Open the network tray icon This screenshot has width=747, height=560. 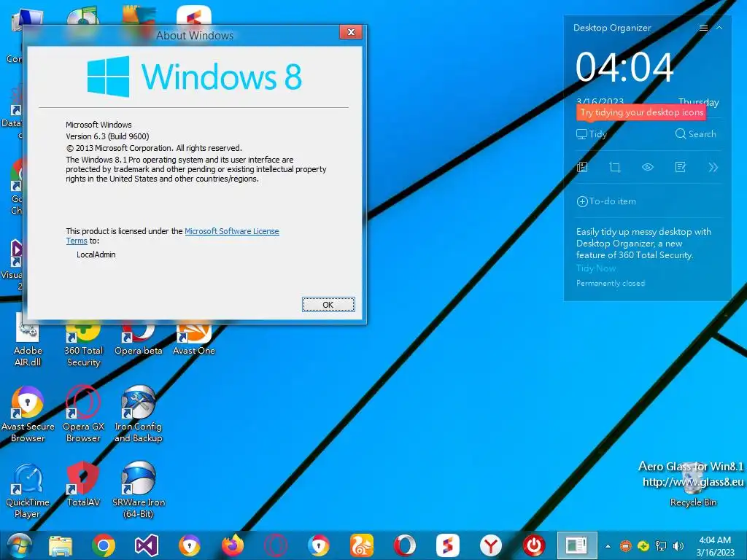661,546
